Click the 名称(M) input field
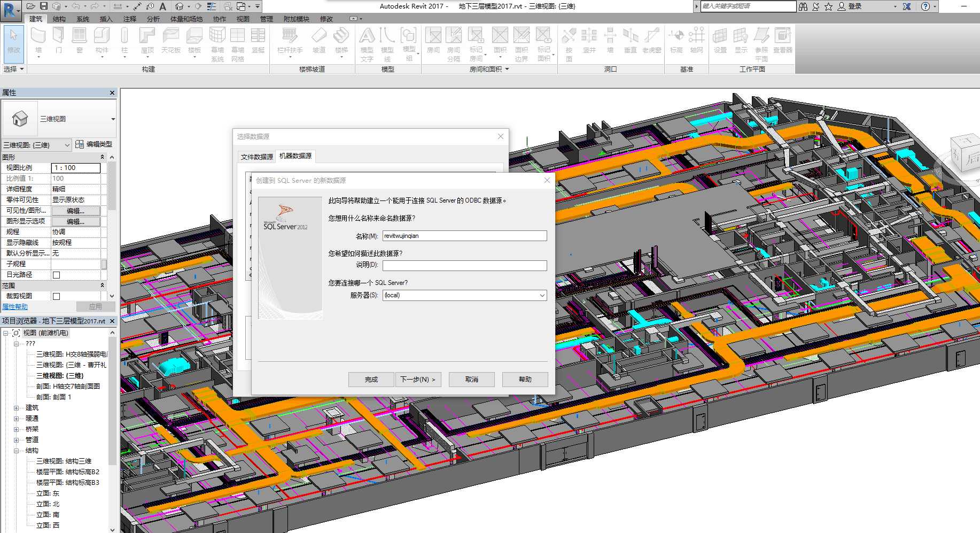 coord(464,236)
